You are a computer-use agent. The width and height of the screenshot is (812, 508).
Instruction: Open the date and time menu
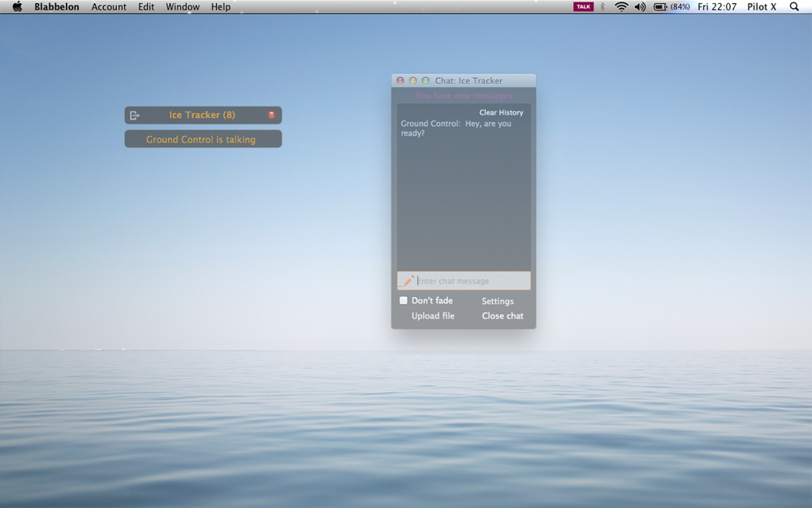(x=717, y=7)
